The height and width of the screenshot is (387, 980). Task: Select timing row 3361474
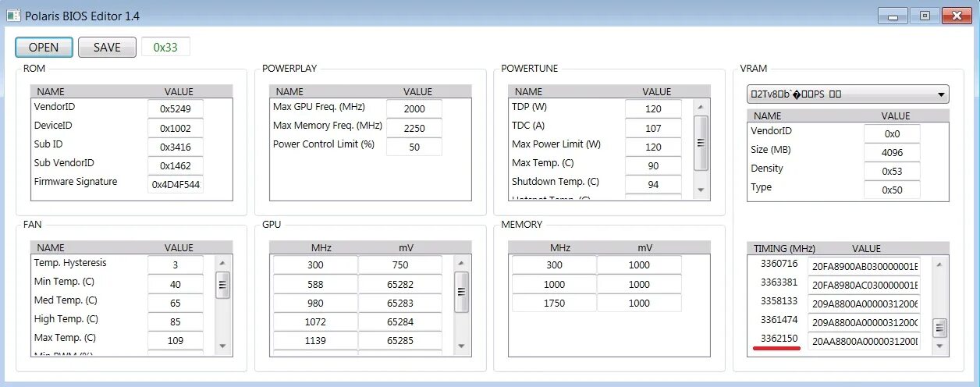click(x=779, y=320)
